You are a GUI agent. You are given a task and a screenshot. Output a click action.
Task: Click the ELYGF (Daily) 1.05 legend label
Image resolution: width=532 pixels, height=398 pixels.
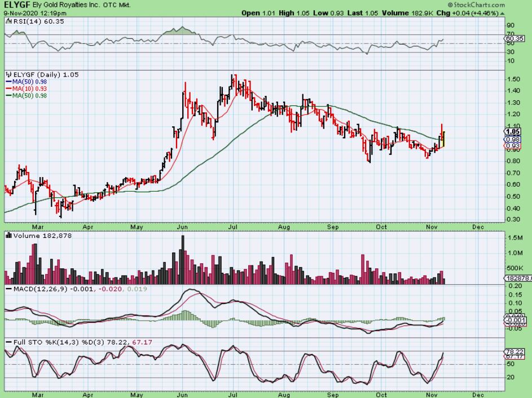pos(46,74)
